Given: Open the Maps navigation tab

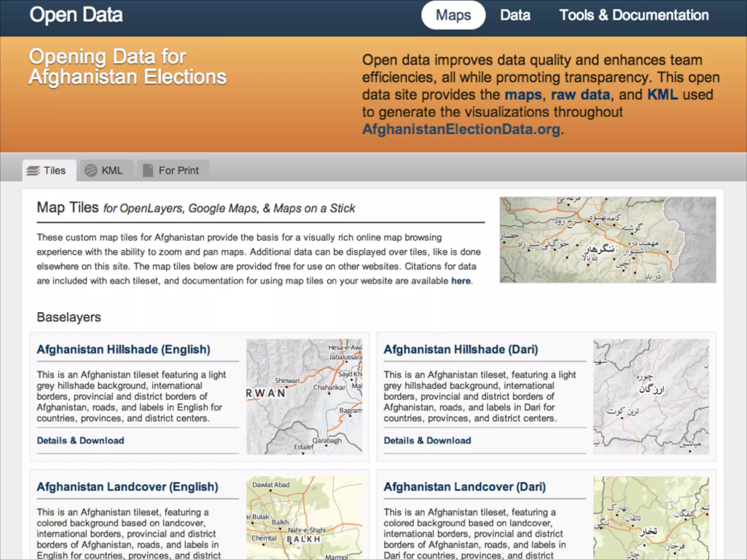Looking at the screenshot, I should (x=453, y=15).
